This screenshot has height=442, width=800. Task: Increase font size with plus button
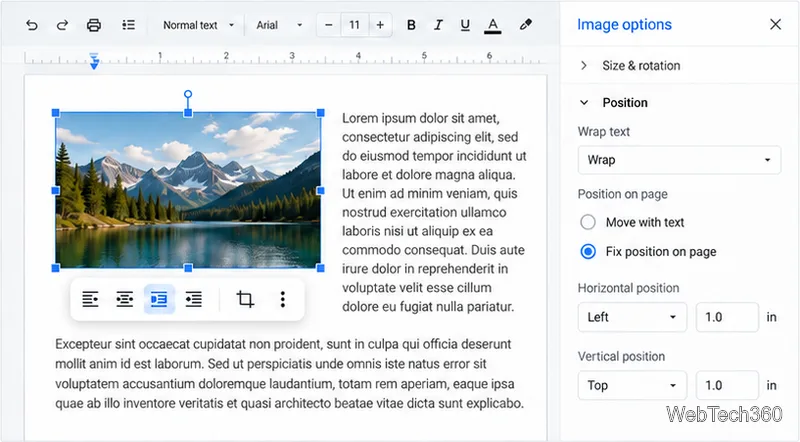[x=380, y=25]
